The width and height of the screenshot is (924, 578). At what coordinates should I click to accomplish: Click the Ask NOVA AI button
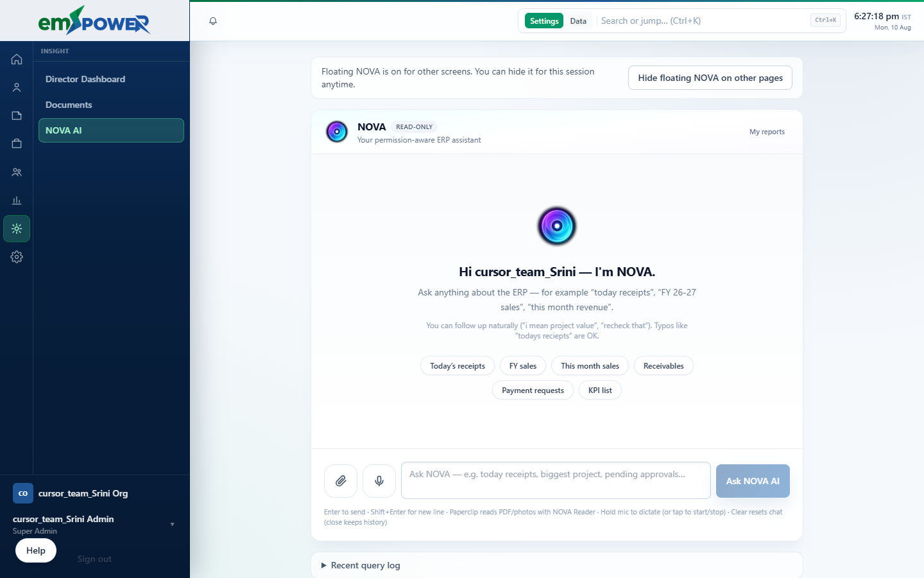coord(753,481)
